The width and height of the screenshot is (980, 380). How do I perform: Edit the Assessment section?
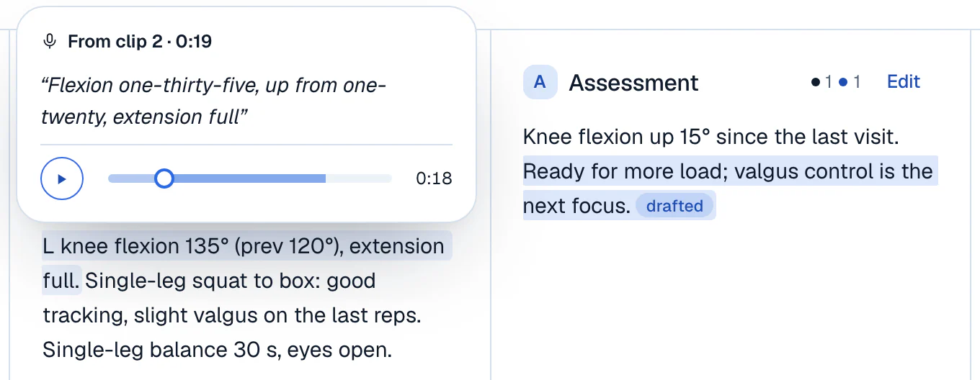point(904,82)
